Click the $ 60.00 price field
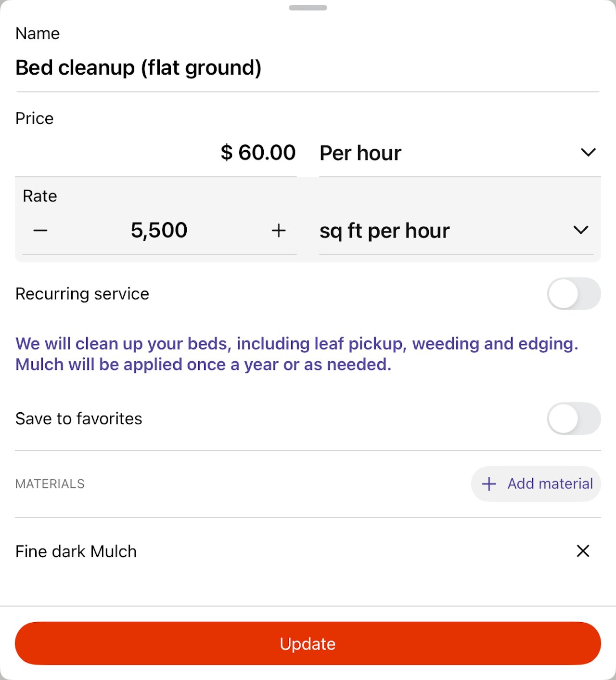The height and width of the screenshot is (680, 616). [x=258, y=153]
